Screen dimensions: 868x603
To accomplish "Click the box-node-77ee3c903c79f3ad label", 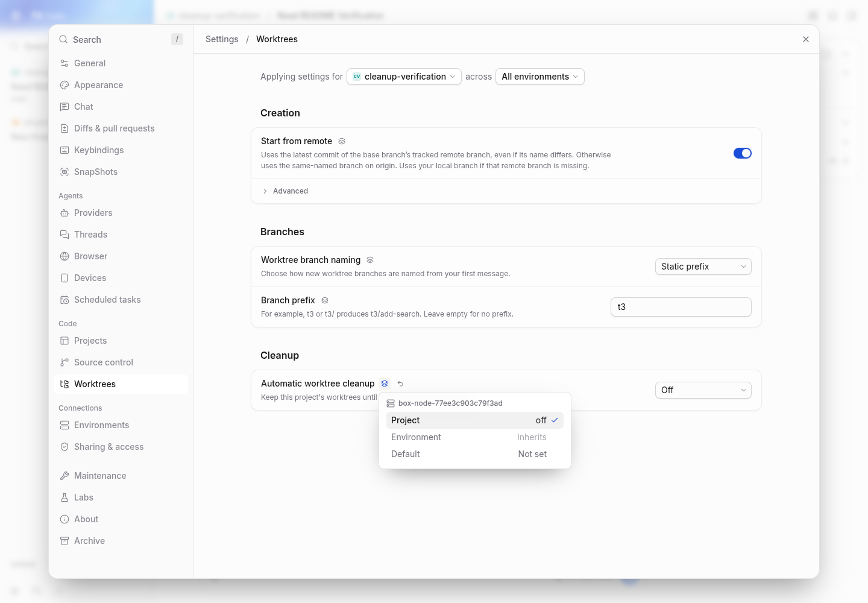I will 450,403.
